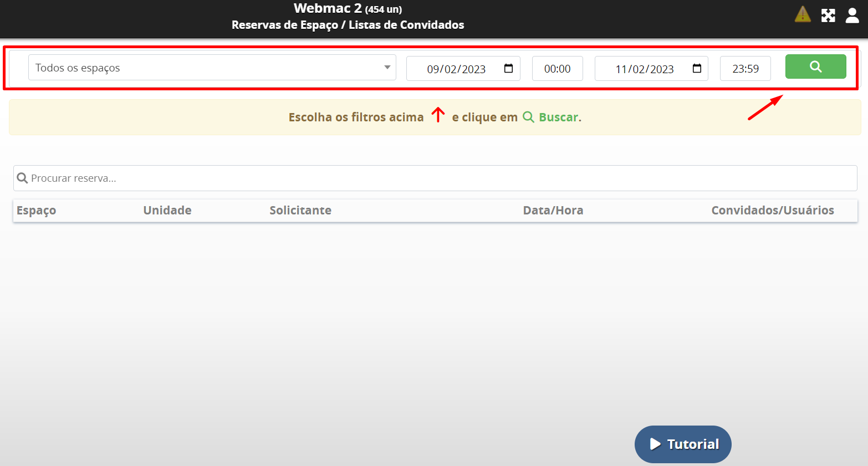Click the start date field 09/02/2023

click(x=456, y=69)
